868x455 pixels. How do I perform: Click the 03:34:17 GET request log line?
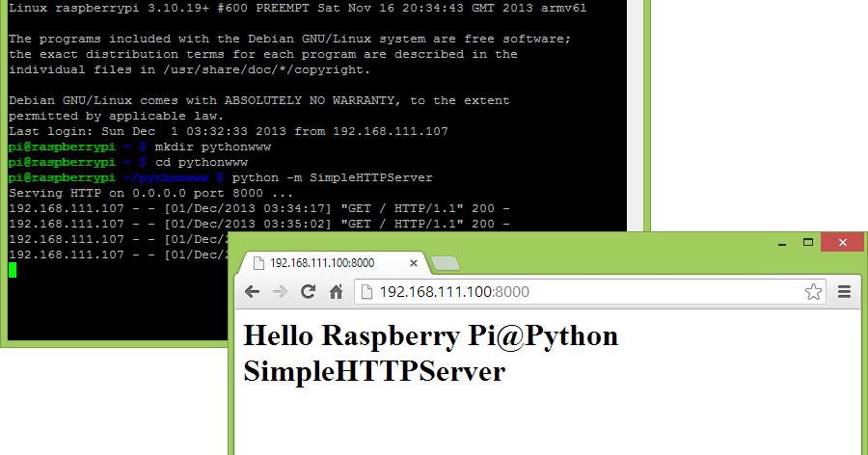[259, 208]
